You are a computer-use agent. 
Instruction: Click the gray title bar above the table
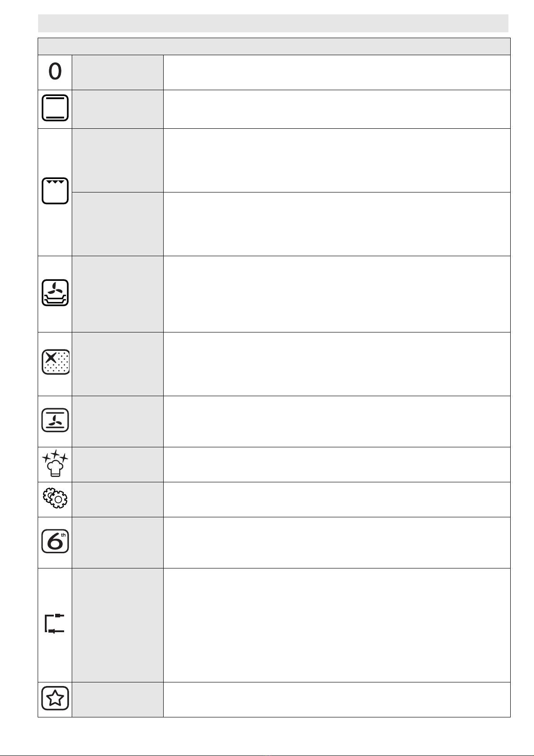(x=273, y=23)
